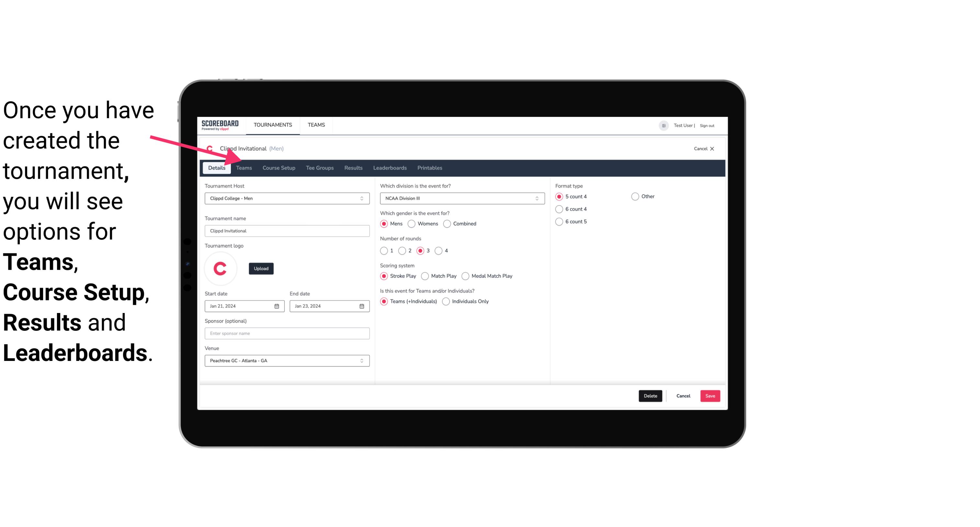Click the Sponsor optional input field
Viewport: 980px width, 527px height.
286,333
